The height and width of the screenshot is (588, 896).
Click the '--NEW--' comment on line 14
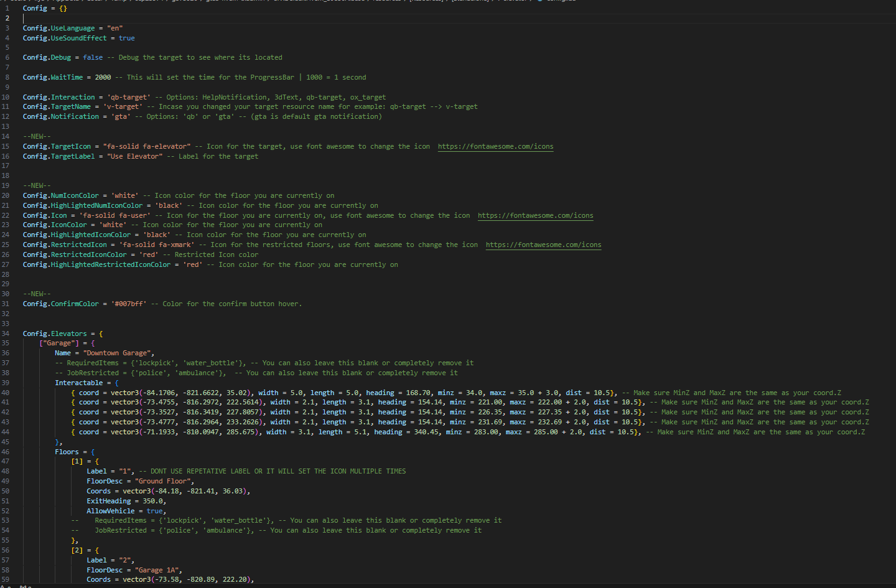[37, 137]
